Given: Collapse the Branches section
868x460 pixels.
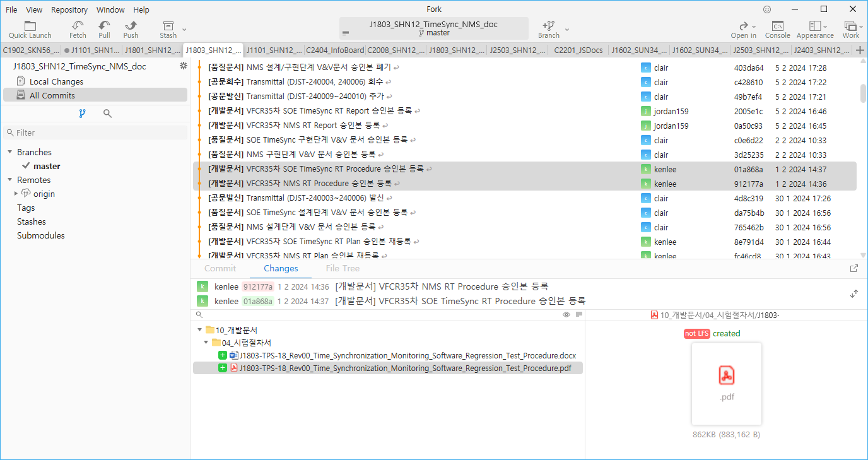Looking at the screenshot, I should click(10, 152).
